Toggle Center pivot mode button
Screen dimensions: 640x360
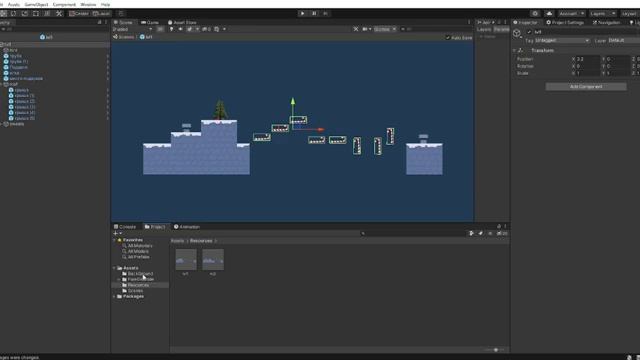click(79, 13)
